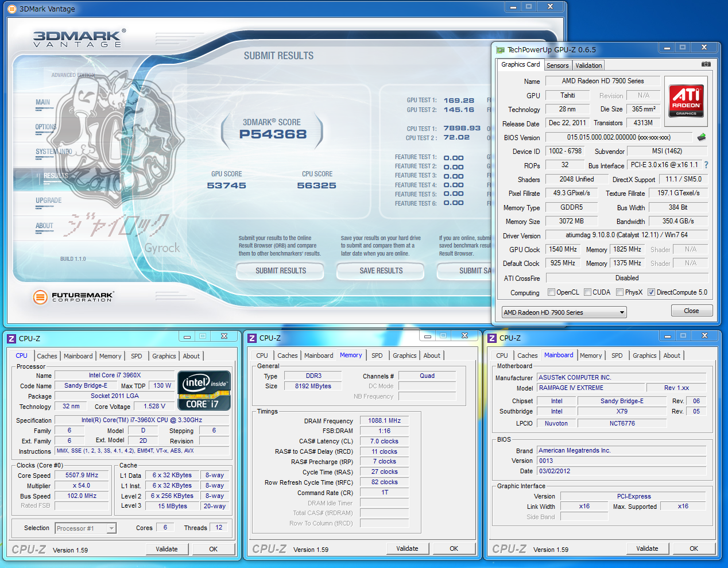
Task: Open SPD tab in the memory CPU-Z window
Action: point(377,356)
